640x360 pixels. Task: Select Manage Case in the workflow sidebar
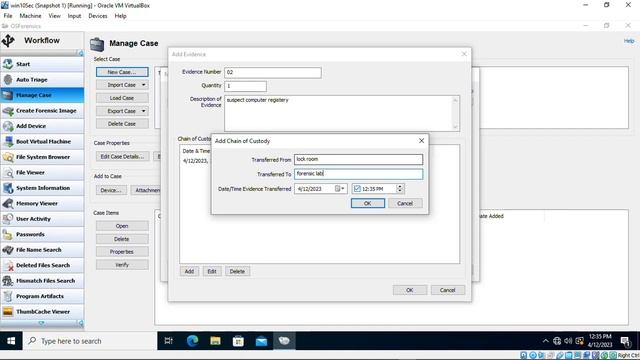[x=42, y=95]
